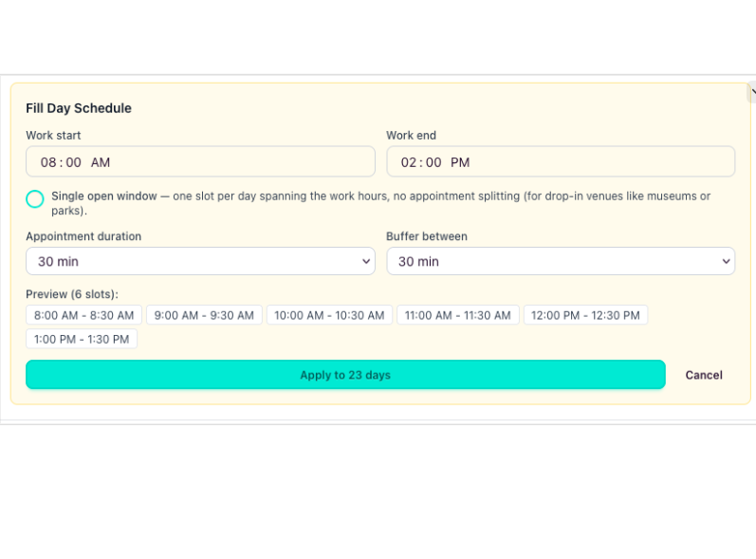Click Apply to 23 days button
756x559 pixels.
[345, 375]
